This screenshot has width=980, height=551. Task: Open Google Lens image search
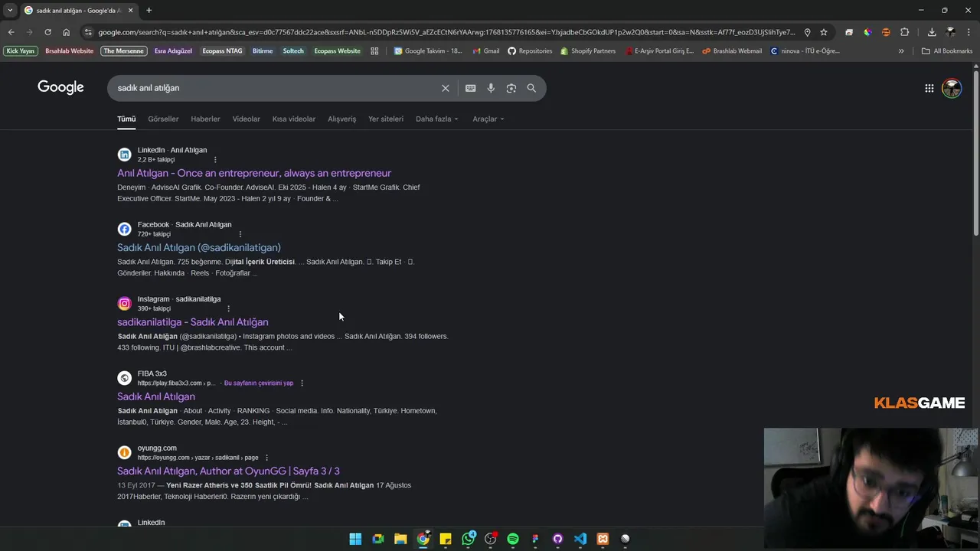click(x=511, y=88)
